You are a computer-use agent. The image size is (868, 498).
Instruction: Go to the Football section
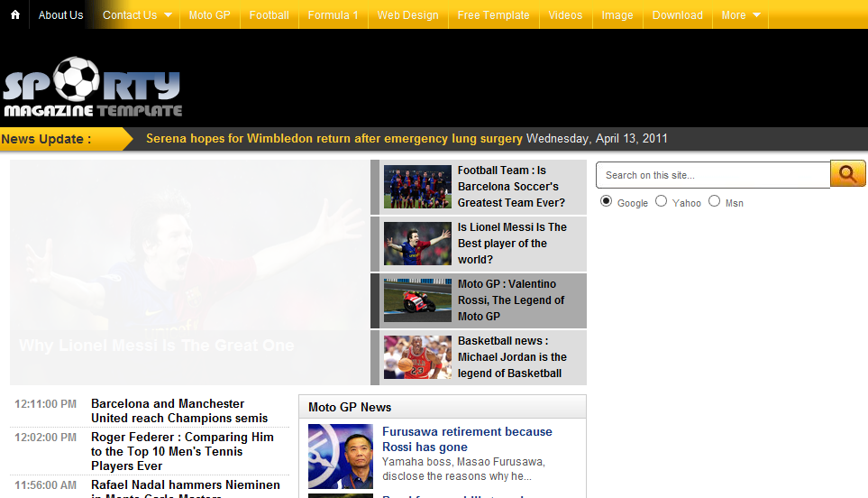pos(269,15)
